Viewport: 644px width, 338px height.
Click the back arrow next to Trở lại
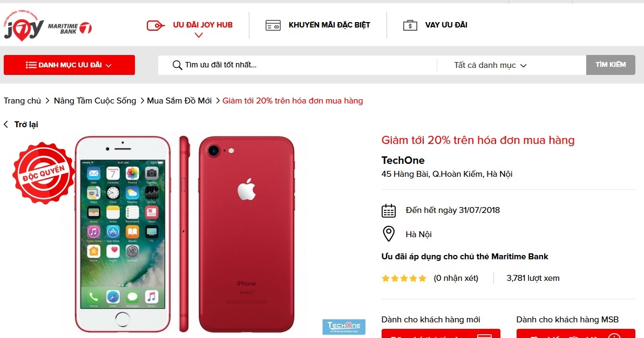6,125
